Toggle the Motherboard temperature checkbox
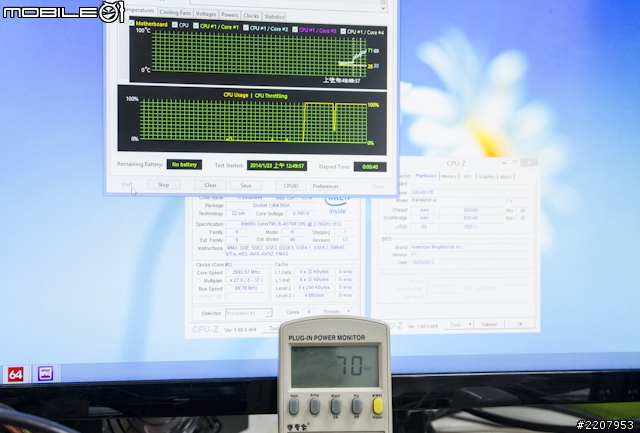 click(x=131, y=23)
